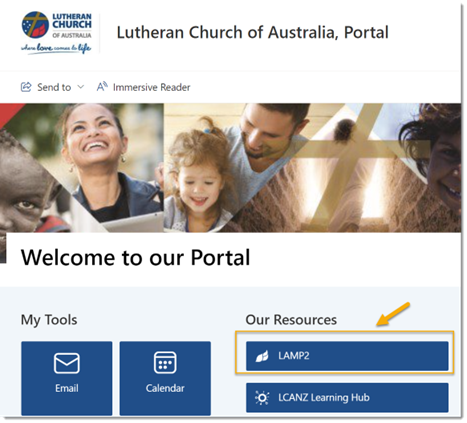Open the LAMP2 resource link
The width and height of the screenshot is (467, 423).
[347, 356]
